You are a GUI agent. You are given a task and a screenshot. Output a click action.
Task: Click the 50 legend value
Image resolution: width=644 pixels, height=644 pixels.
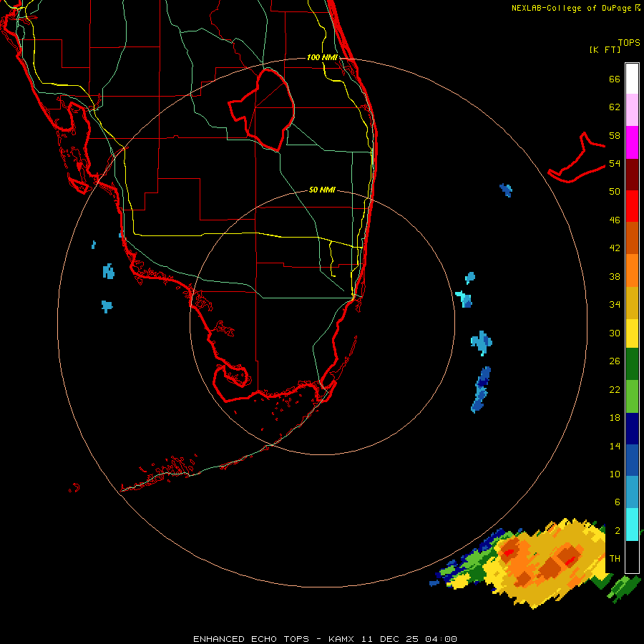(615, 191)
